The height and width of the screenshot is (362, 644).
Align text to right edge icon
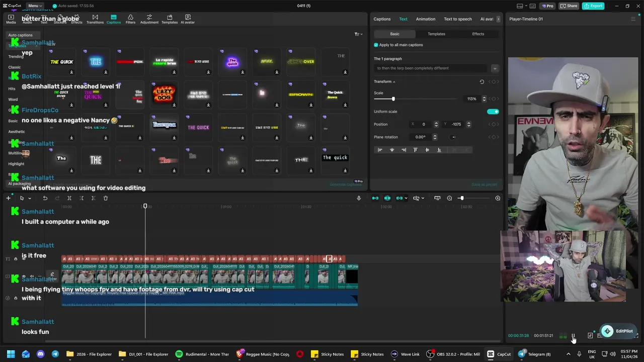(404, 150)
